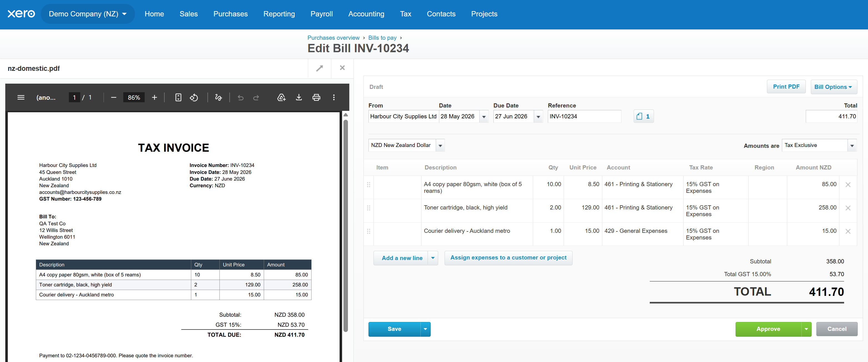This screenshot has height=362, width=868.
Task: Click the Xero logo
Action: 21,14
